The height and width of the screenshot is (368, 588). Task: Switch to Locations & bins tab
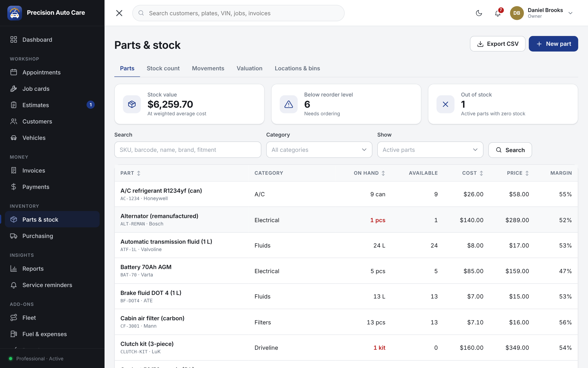[297, 68]
